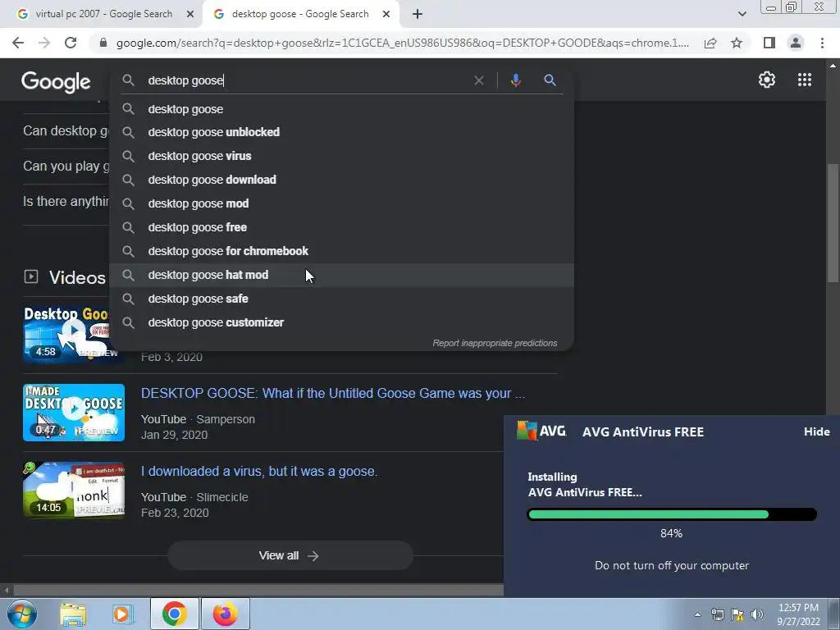Viewport: 840px width, 630px height.
Task: Show hidden tray icons arrow
Action: coord(697,614)
